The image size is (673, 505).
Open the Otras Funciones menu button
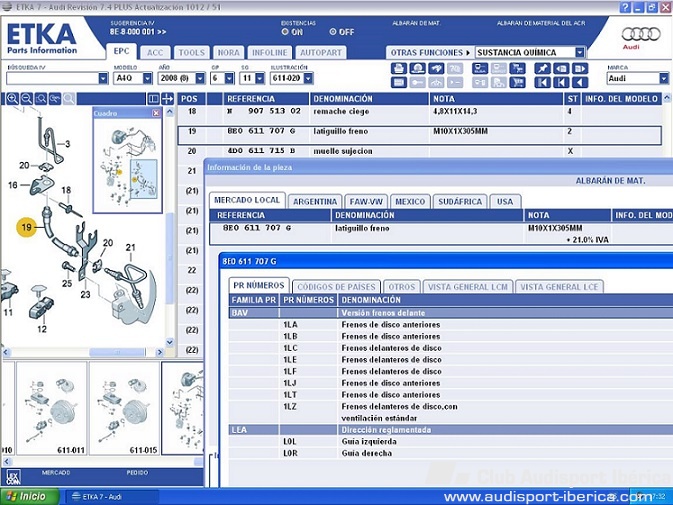[429, 52]
